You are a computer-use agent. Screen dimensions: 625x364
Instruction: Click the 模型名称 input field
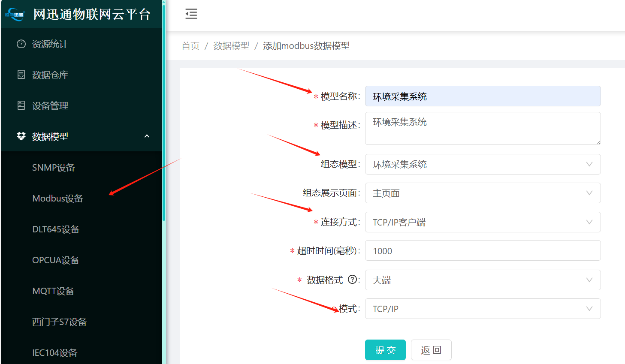[x=482, y=96]
